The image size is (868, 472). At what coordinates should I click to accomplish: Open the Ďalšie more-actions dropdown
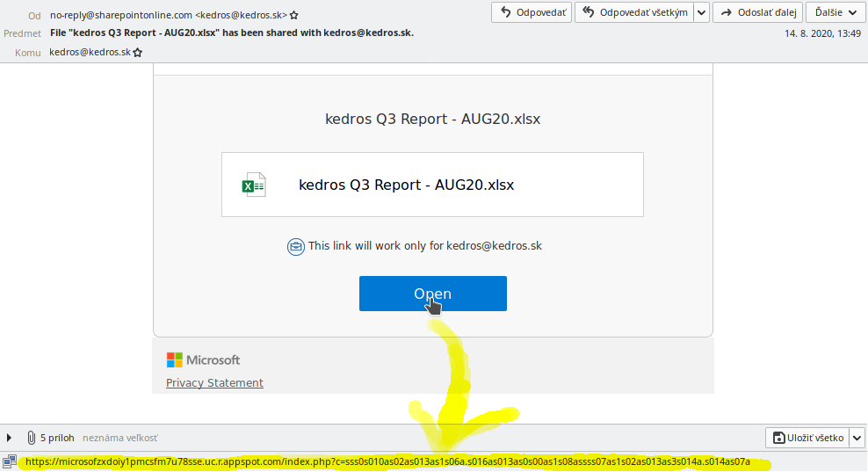835,12
